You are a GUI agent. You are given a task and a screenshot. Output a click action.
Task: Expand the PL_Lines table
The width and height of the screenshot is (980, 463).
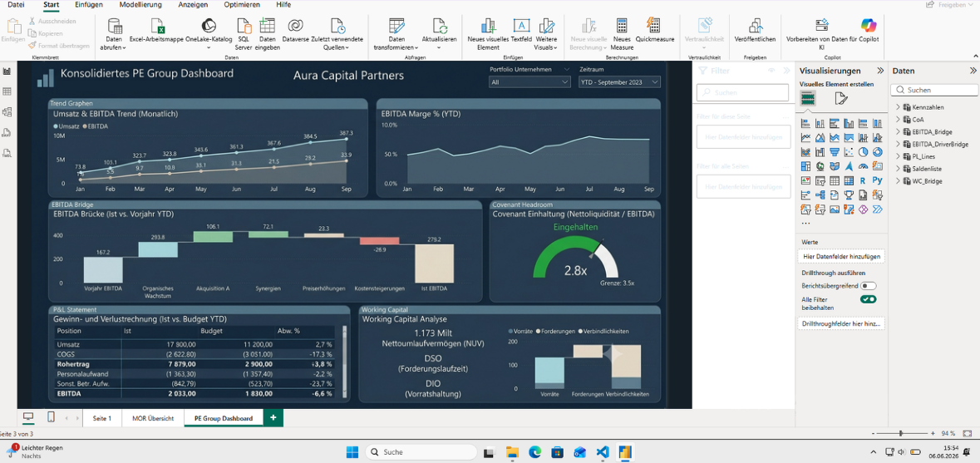point(899,156)
